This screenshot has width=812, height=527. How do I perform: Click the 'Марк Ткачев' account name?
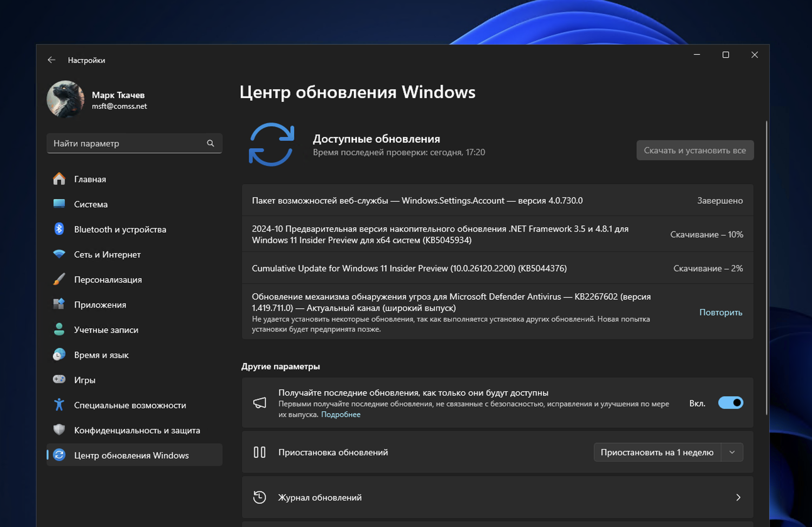[118, 95]
